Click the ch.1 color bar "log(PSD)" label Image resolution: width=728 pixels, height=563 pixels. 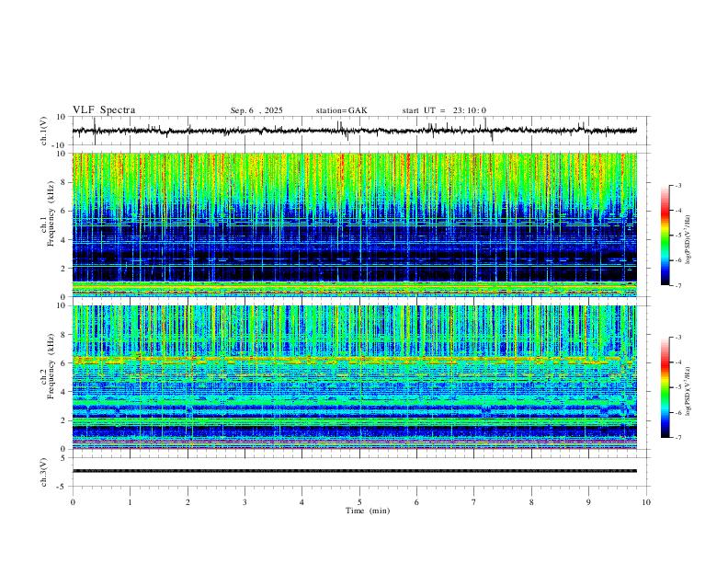coord(688,239)
